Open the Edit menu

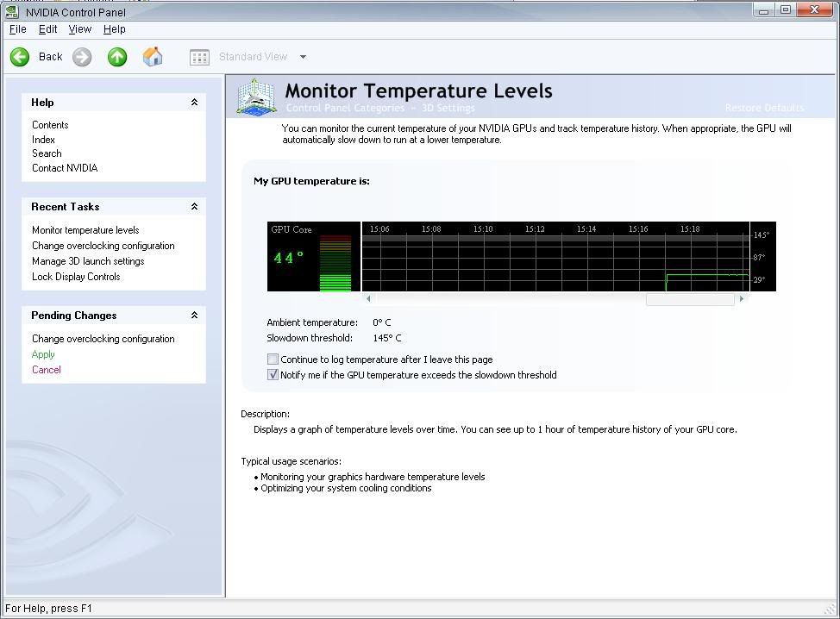[47, 29]
